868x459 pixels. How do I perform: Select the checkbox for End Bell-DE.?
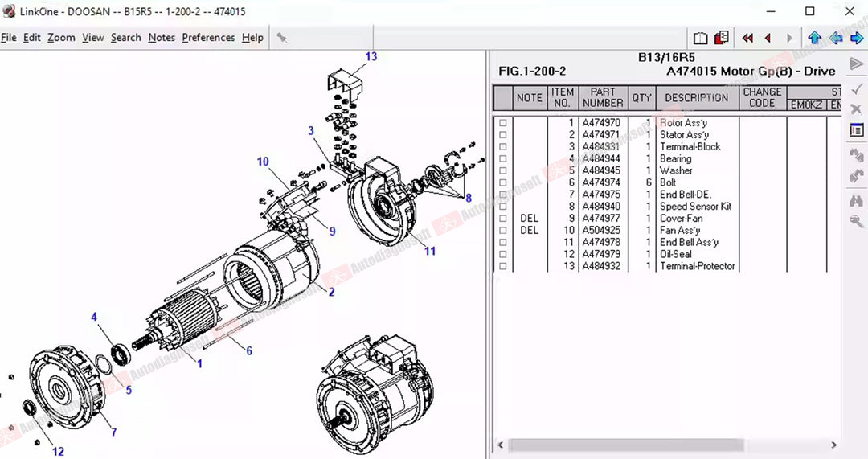coord(502,195)
